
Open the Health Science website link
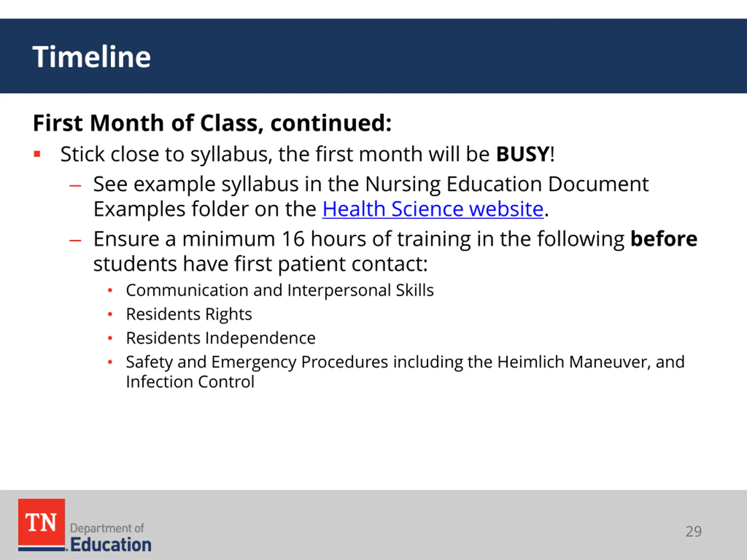(433, 209)
